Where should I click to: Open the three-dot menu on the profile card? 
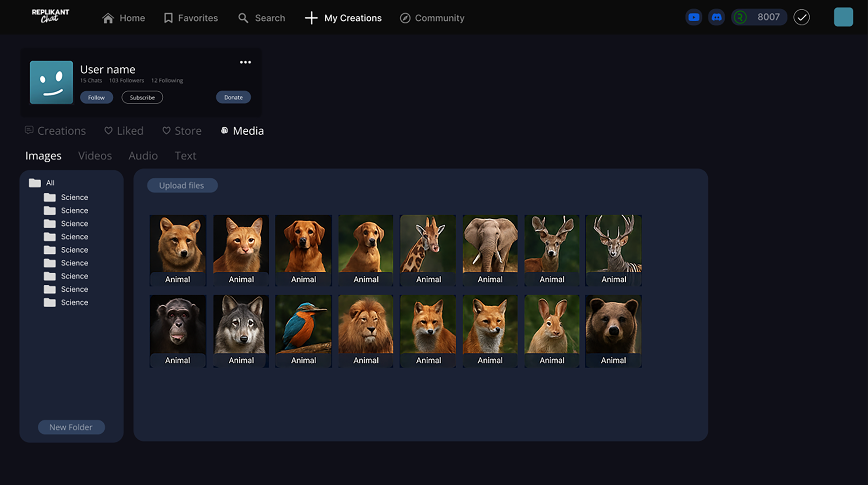pos(245,62)
